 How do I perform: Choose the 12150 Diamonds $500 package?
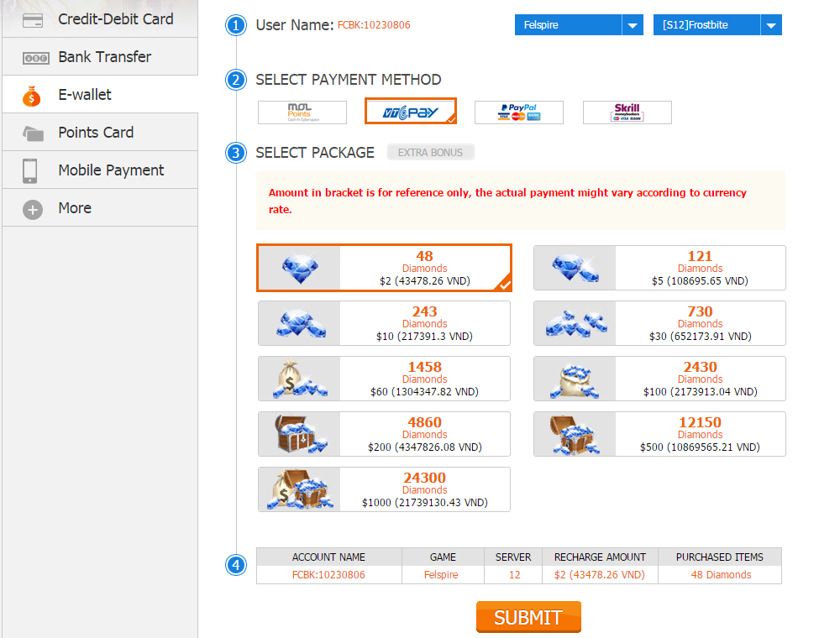(659, 434)
